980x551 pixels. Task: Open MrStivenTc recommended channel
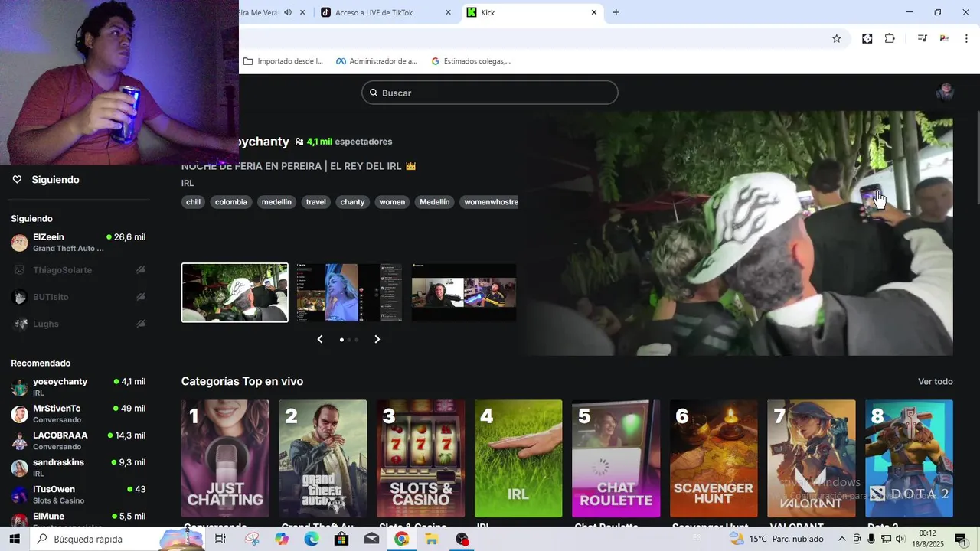[x=78, y=414]
